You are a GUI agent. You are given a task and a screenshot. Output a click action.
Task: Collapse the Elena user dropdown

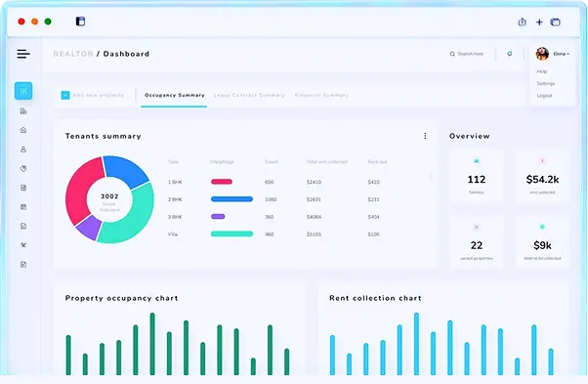pos(568,54)
